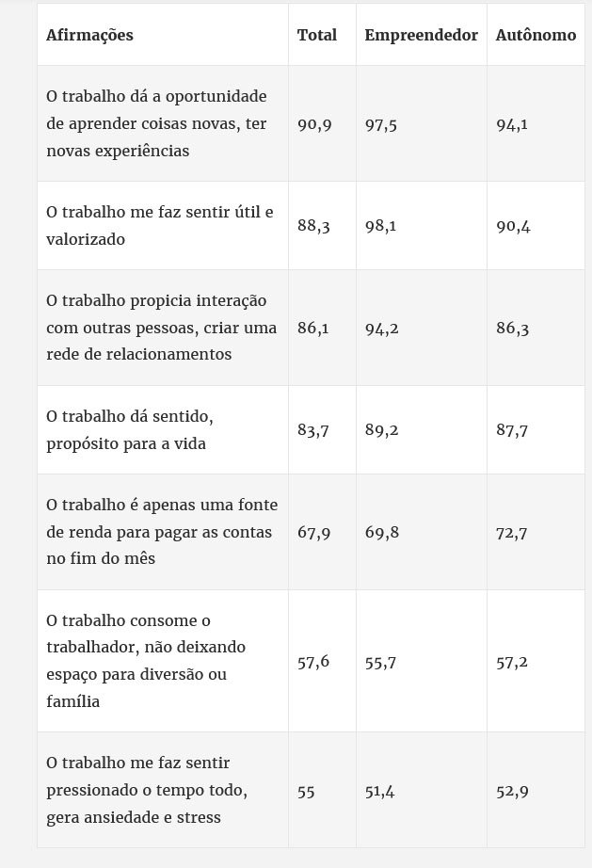592x868 pixels.
Task: Select the 57,2 Autônomo value
Action: tap(512, 662)
